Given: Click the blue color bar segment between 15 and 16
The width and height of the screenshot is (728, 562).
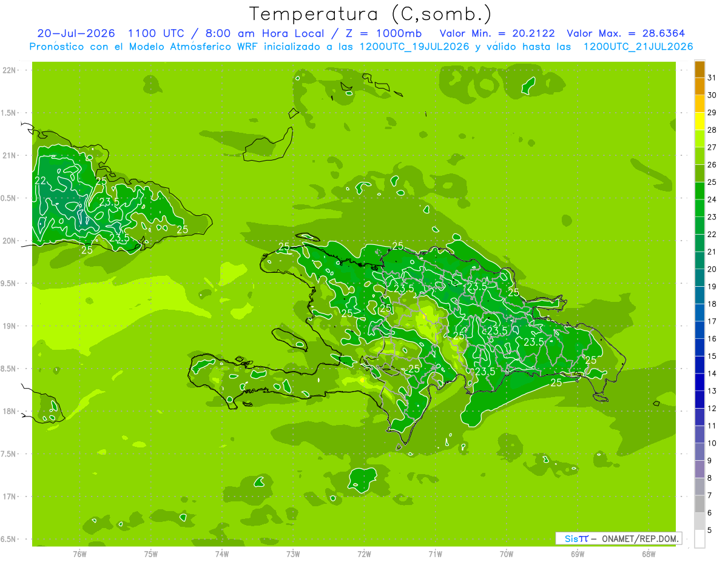Looking at the screenshot, I should pos(699,347).
